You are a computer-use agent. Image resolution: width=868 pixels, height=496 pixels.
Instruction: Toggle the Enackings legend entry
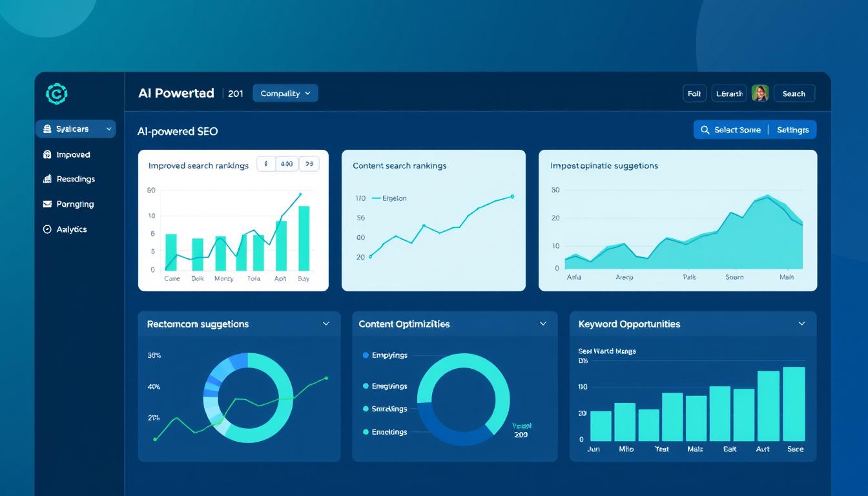click(387, 432)
